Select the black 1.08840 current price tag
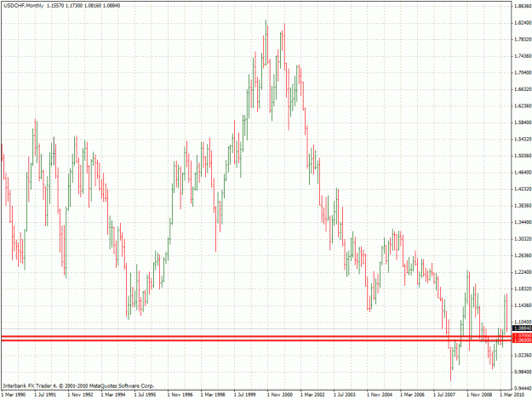The image size is (532, 399). [x=522, y=328]
